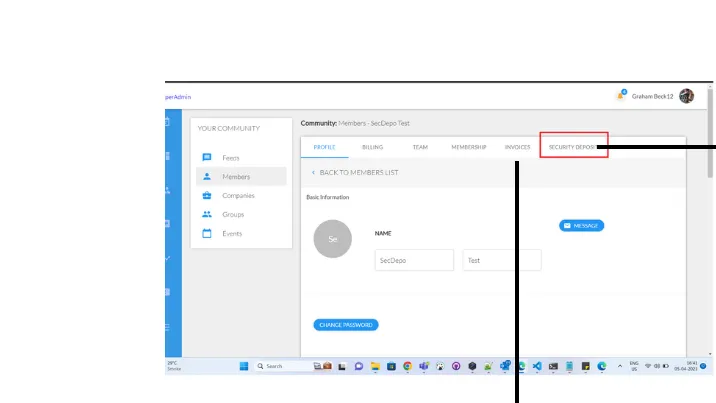Open Task View from the taskbar
The width and height of the screenshot is (716, 403).
click(342, 366)
